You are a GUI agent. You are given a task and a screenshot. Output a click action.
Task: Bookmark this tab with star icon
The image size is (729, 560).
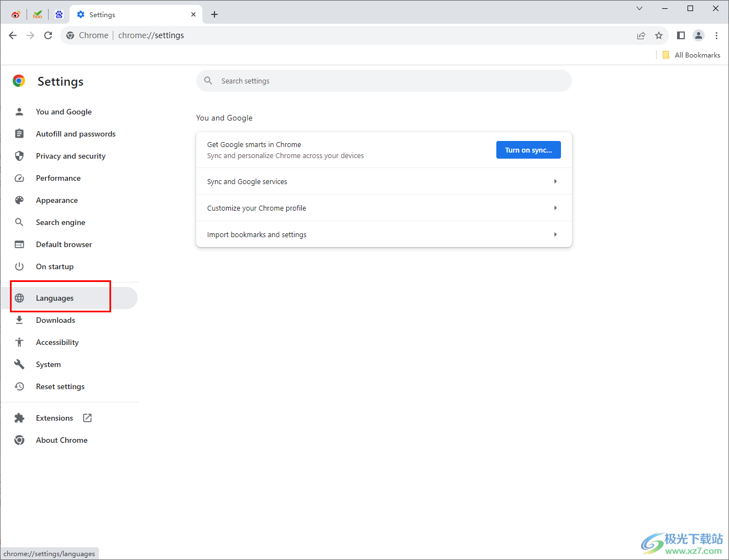click(659, 35)
